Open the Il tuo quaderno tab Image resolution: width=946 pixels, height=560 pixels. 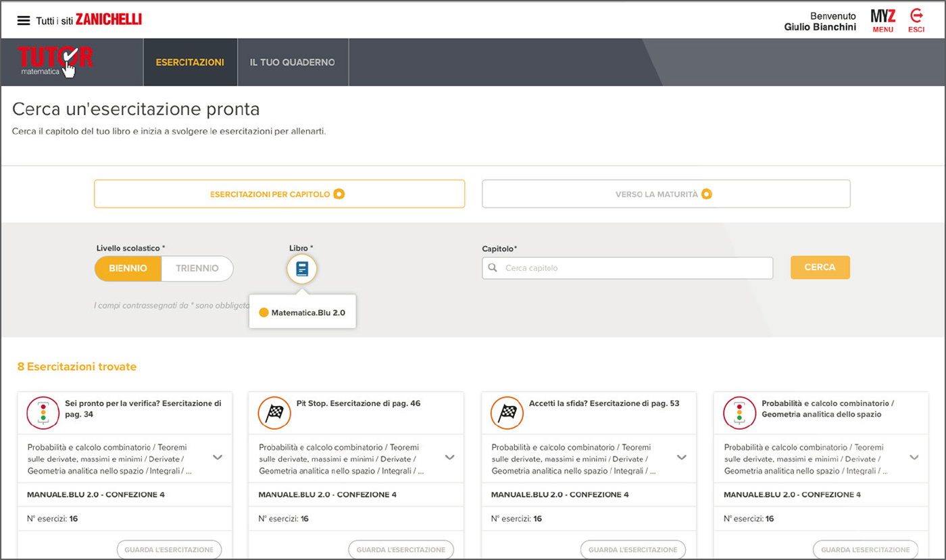(x=293, y=62)
